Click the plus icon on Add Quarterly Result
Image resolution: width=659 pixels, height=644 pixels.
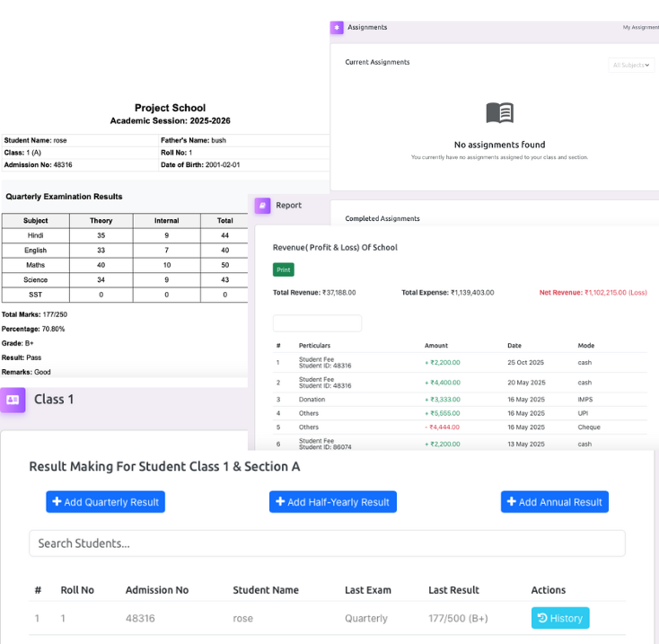coord(57,502)
